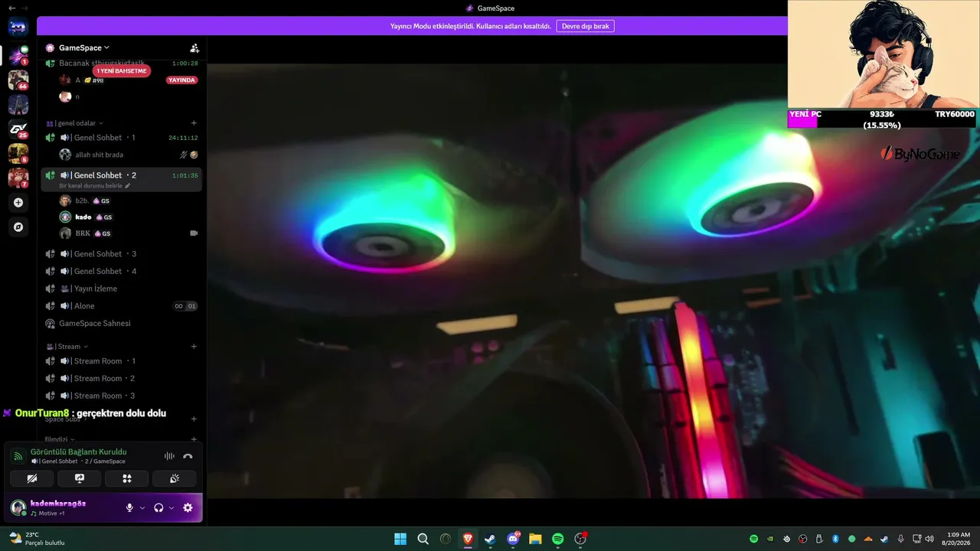Image resolution: width=980 pixels, height=551 pixels.
Task: Join Genel Sohbet 1 voice channel
Action: (x=122, y=138)
